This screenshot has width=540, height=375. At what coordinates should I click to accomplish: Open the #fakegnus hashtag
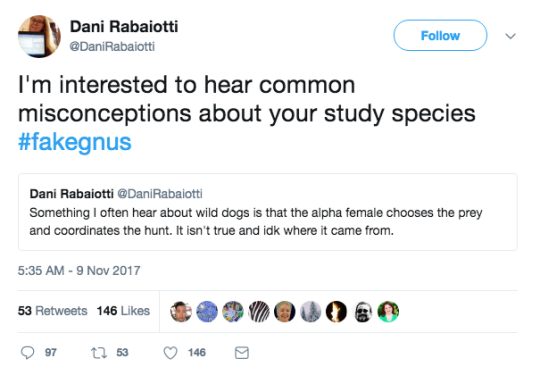pyautogui.click(x=75, y=142)
